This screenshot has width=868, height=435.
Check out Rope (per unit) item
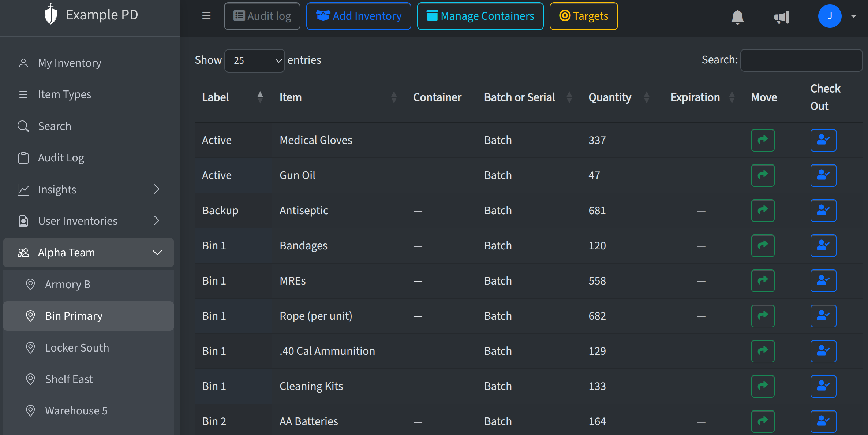click(823, 316)
